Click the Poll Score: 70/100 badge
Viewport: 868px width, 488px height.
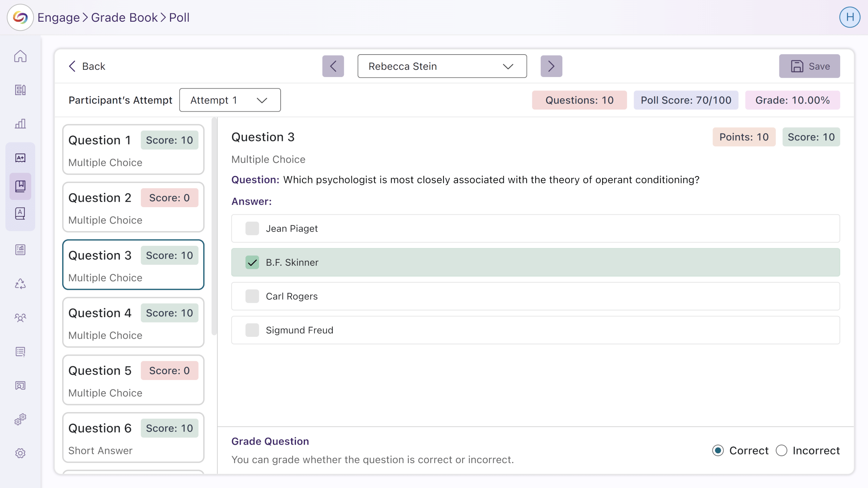click(x=686, y=100)
